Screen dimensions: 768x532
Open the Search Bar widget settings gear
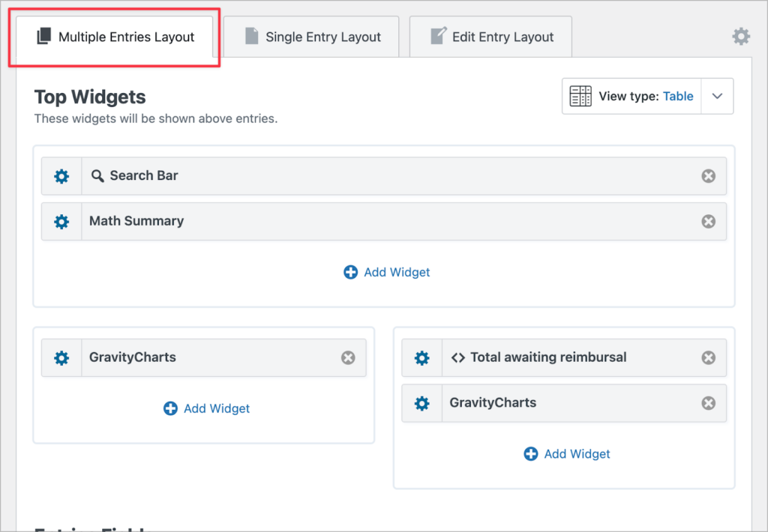tap(61, 176)
